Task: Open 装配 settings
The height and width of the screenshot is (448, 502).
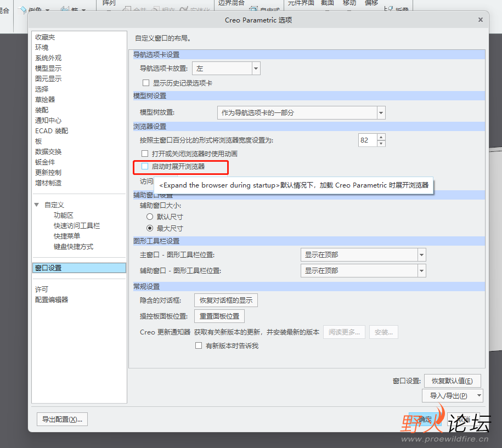Action: pyautogui.click(x=42, y=110)
